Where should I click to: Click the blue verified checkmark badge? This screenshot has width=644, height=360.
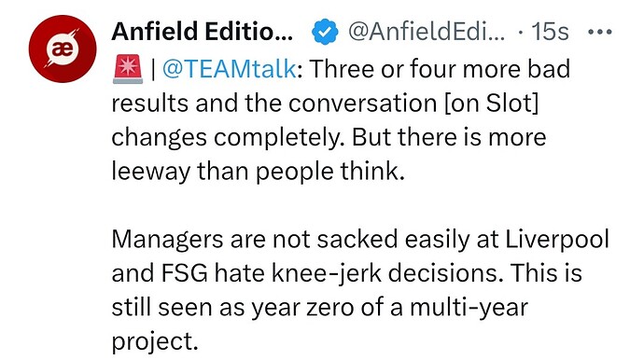pos(325,32)
